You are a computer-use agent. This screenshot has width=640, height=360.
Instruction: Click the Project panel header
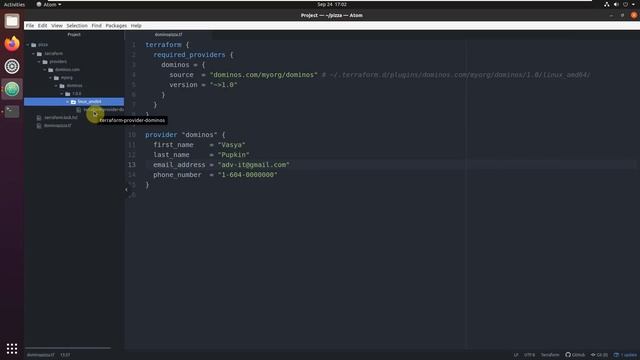click(x=74, y=35)
